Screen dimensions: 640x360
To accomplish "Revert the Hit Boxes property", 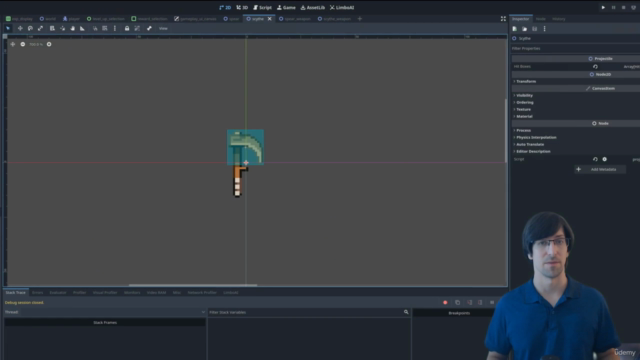I will (x=596, y=67).
